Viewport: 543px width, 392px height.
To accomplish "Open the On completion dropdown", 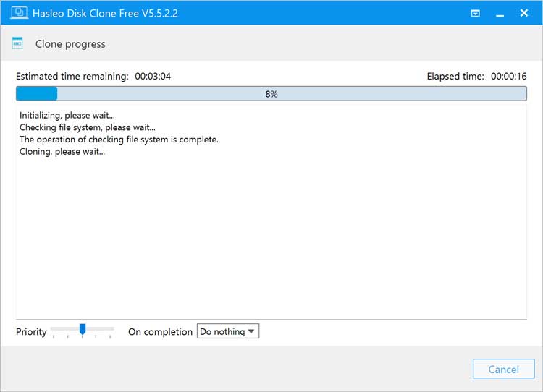I will (x=228, y=331).
